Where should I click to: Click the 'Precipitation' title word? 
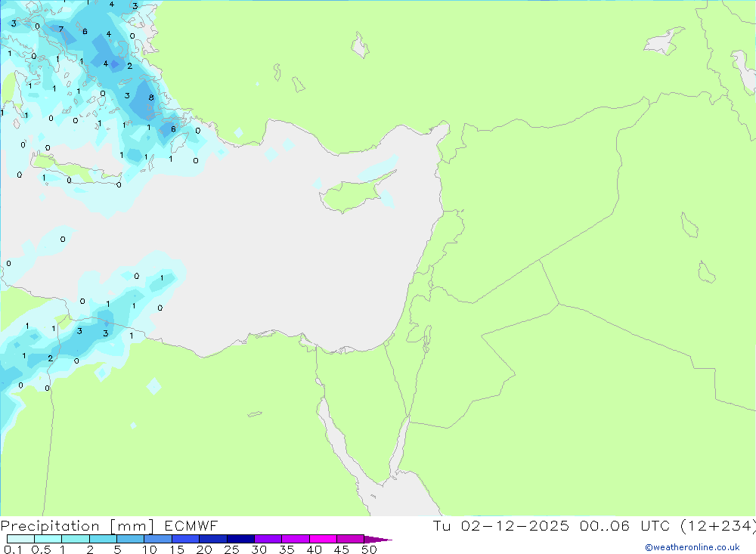point(50,526)
